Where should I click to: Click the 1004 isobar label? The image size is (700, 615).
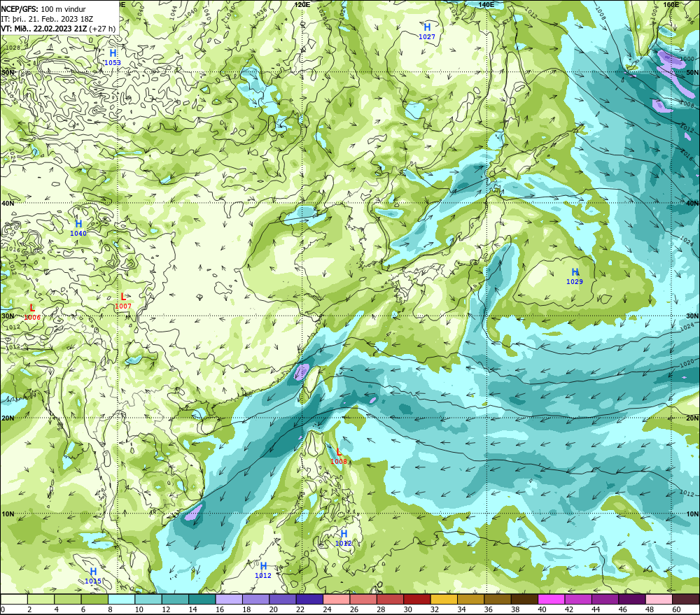click(x=654, y=13)
